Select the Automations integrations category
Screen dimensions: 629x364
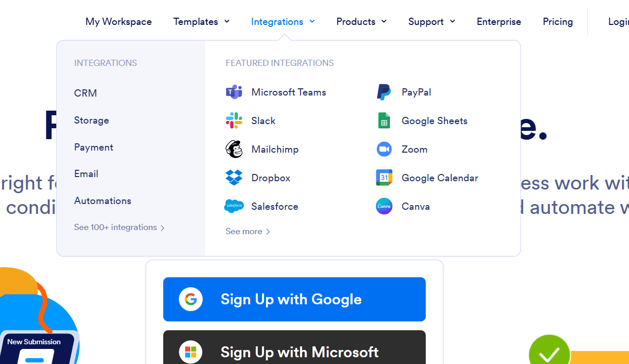103,200
